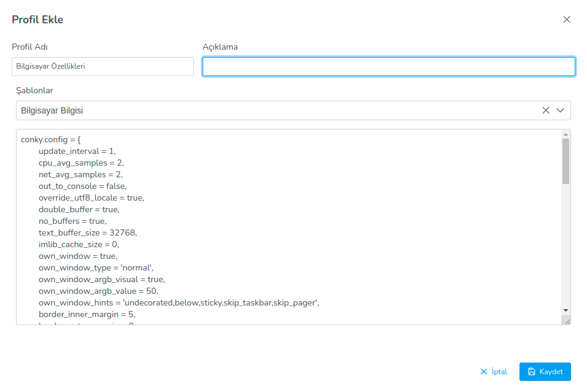Click the X icon beside İptal
Image resolution: width=587 pixels, height=392 pixels.
pos(484,372)
